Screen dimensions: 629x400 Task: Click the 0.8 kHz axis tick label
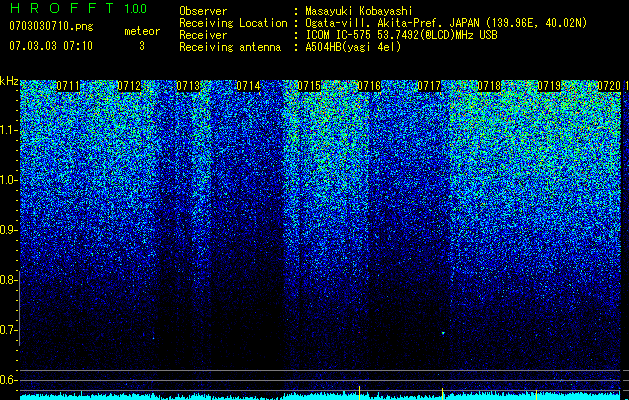(x=8, y=280)
